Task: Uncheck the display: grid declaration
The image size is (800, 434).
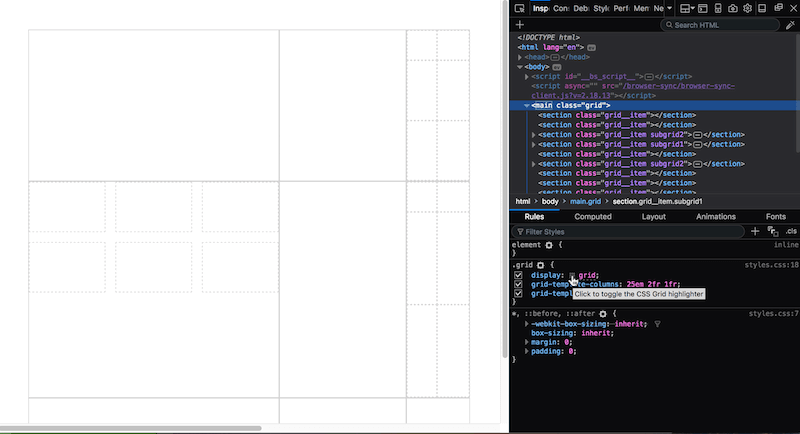Action: pyautogui.click(x=518, y=275)
